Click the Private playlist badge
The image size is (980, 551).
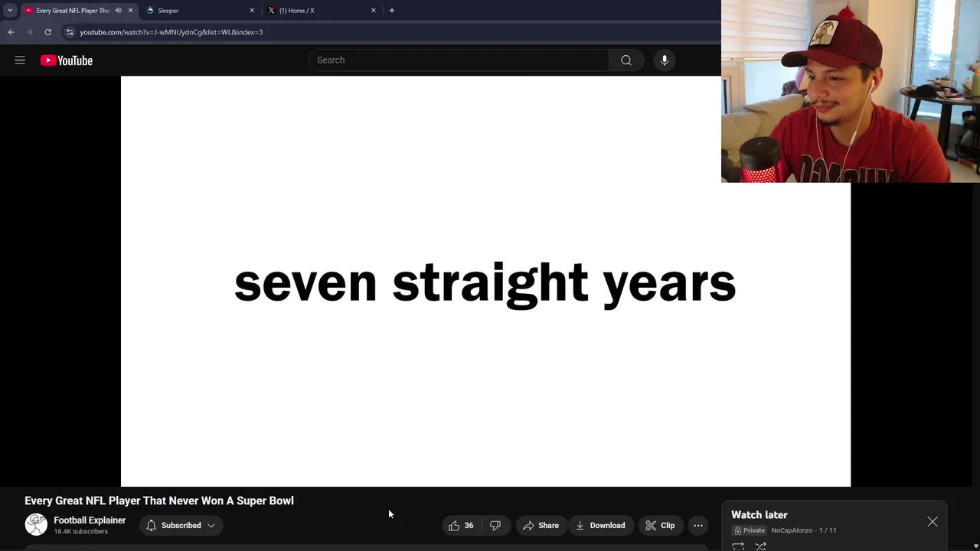pyautogui.click(x=750, y=530)
